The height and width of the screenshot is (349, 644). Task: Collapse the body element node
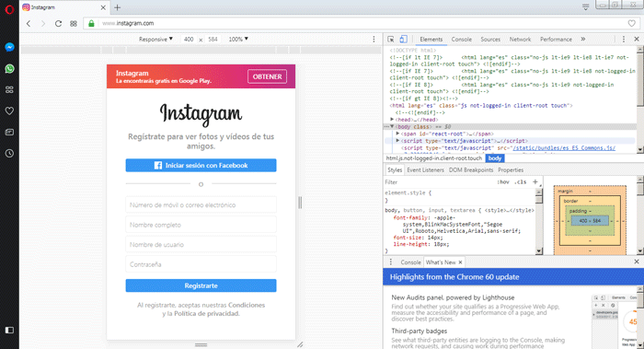392,126
